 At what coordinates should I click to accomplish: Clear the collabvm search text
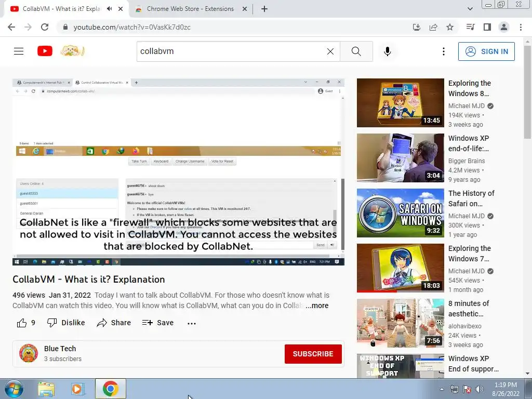coord(330,51)
